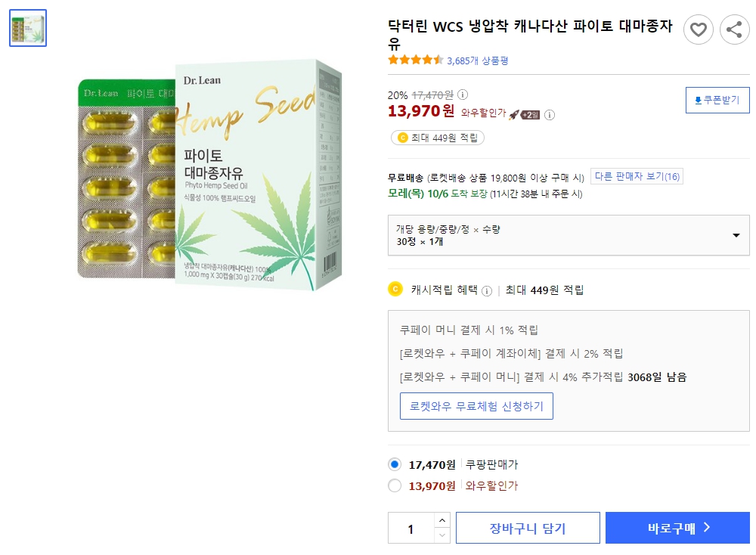The height and width of the screenshot is (555, 756).
Task: Click the 쿠폰받기 coupon button
Action: [x=717, y=100]
